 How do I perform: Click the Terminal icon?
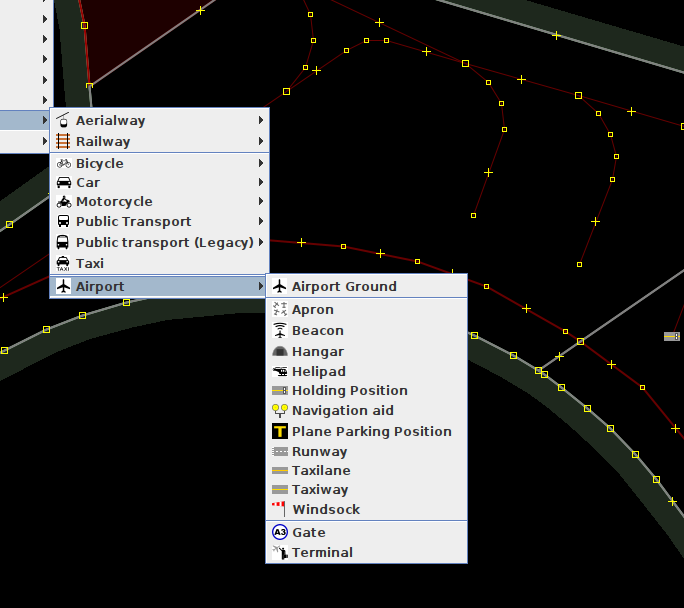coord(280,553)
